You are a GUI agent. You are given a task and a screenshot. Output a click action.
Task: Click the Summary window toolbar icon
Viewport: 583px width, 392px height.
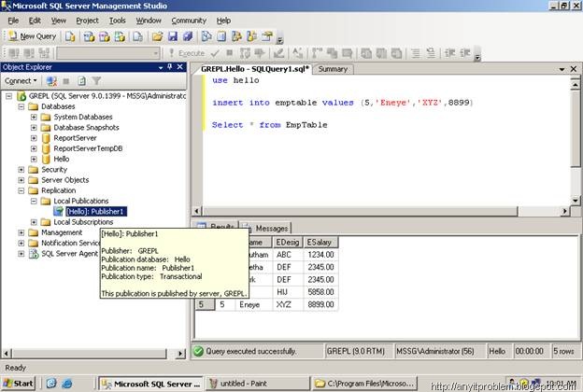pyautogui.click(x=221, y=36)
